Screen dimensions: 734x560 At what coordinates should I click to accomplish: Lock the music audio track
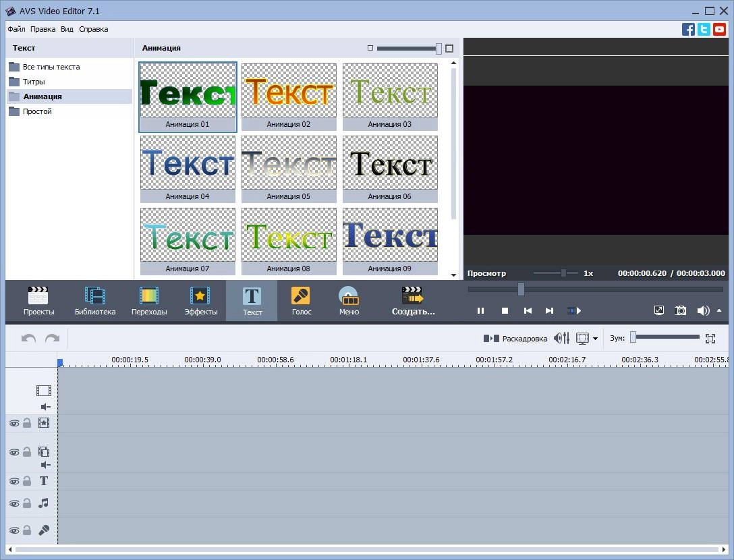point(27,503)
